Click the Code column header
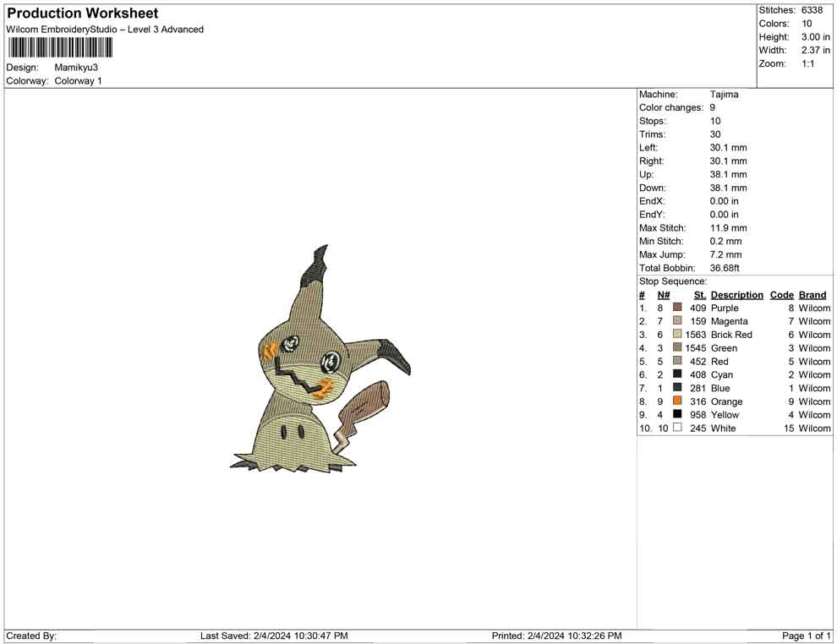 coord(781,294)
